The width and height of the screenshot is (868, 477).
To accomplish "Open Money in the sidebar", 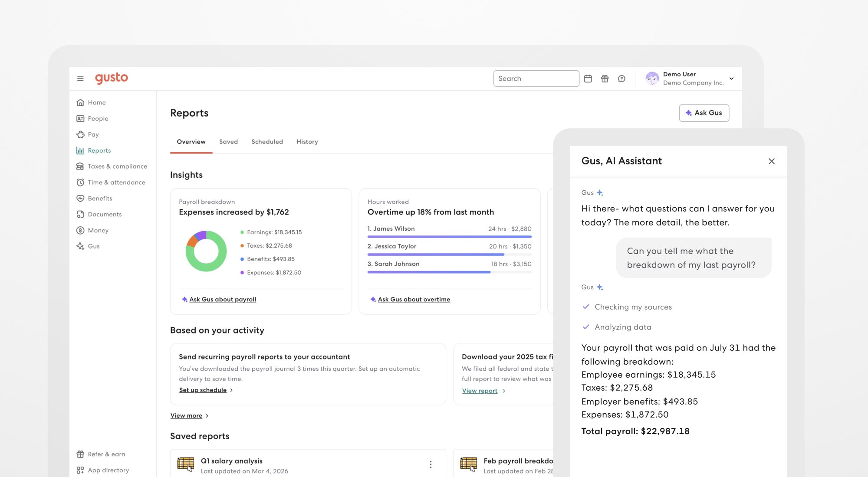I will coord(98,230).
